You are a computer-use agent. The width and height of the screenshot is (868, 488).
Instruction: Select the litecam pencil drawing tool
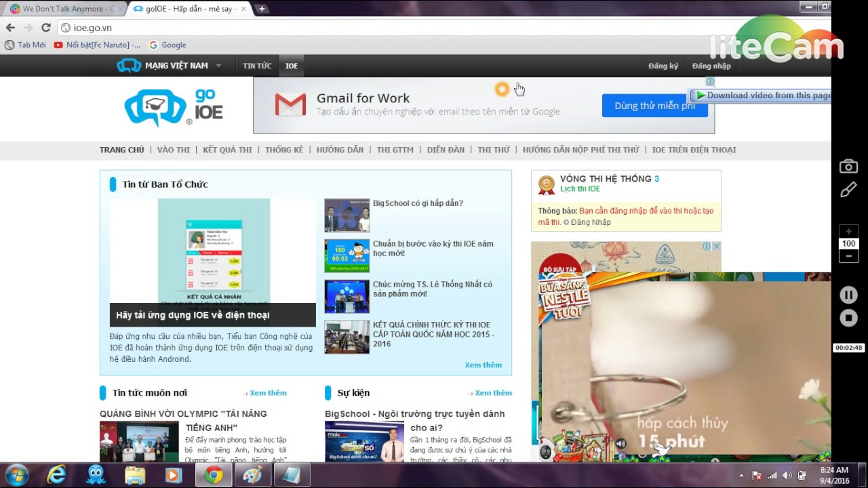coord(848,190)
